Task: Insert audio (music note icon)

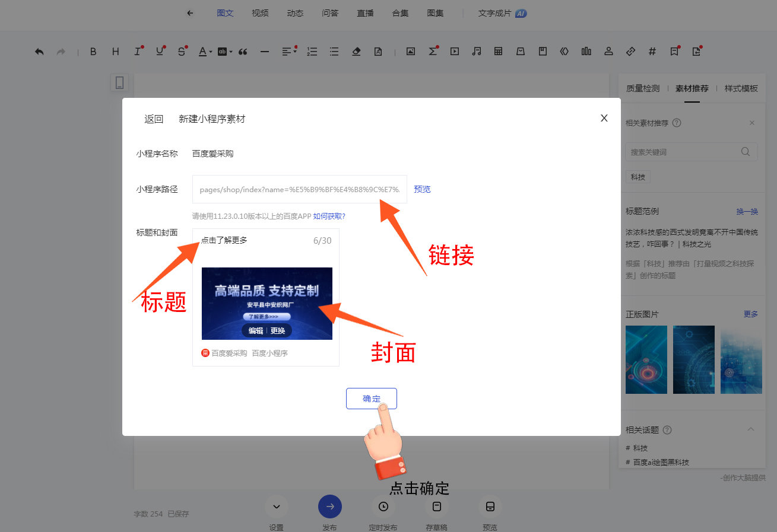Action: tap(476, 52)
